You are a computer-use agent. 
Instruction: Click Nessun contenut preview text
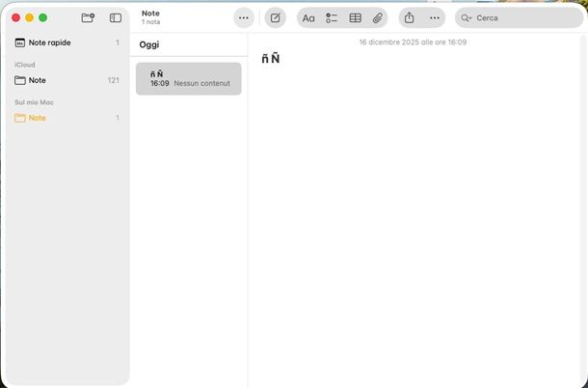pos(201,83)
